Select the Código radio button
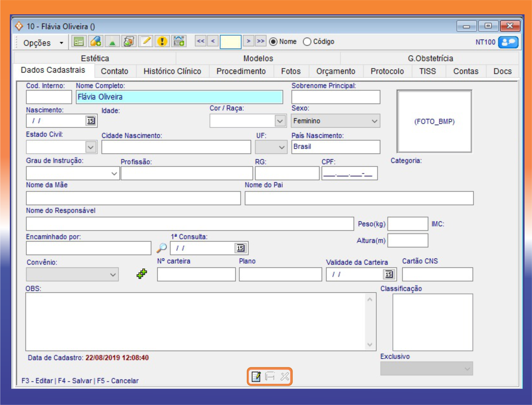532x405 pixels. [307, 42]
